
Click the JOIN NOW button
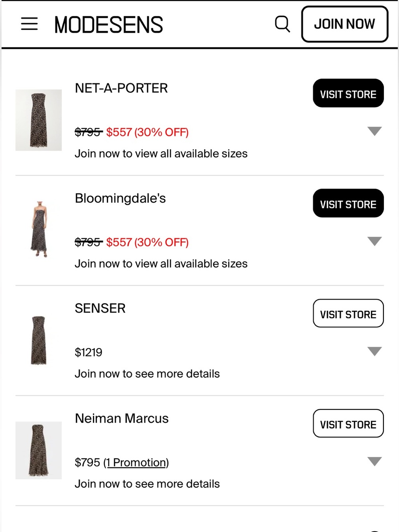coord(345,24)
